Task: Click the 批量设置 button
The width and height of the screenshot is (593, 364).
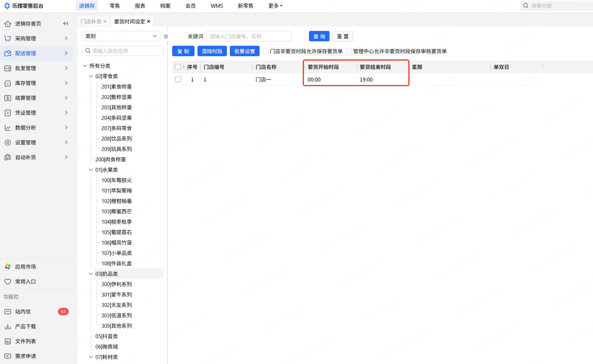Action: 244,51
